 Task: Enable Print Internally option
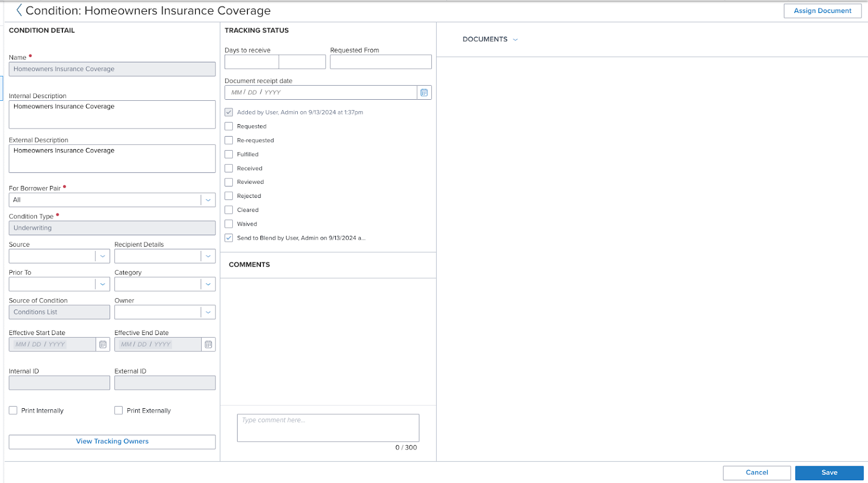tap(13, 410)
